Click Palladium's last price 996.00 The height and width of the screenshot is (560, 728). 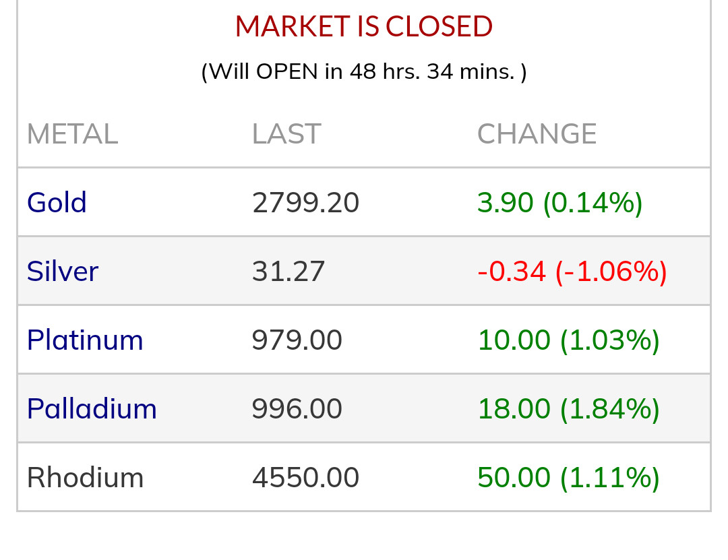[x=297, y=409]
